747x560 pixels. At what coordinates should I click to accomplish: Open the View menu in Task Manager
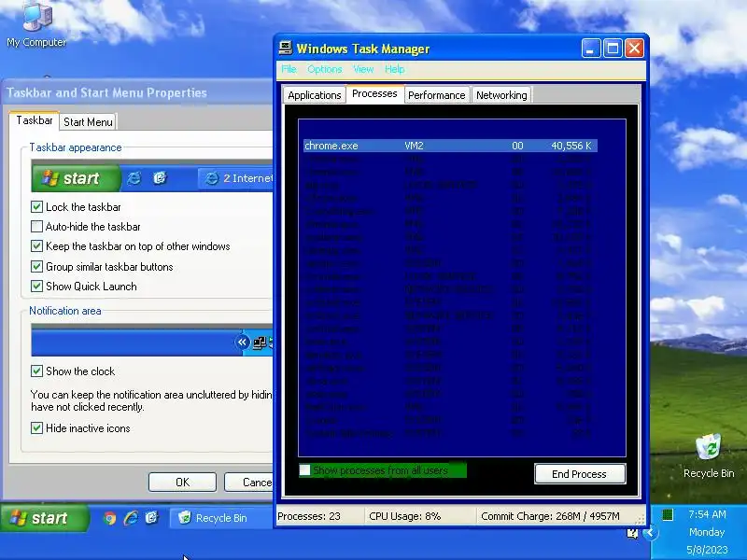point(363,69)
